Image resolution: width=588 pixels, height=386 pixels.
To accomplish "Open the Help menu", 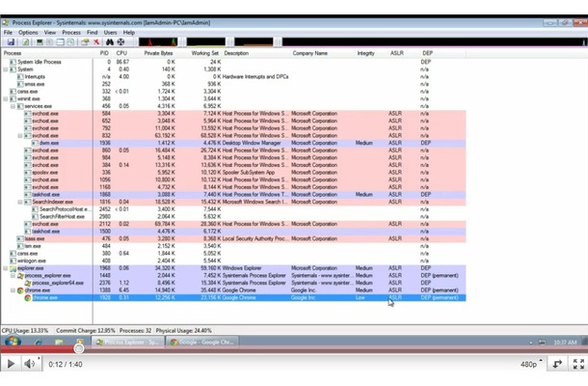I will click(129, 33).
